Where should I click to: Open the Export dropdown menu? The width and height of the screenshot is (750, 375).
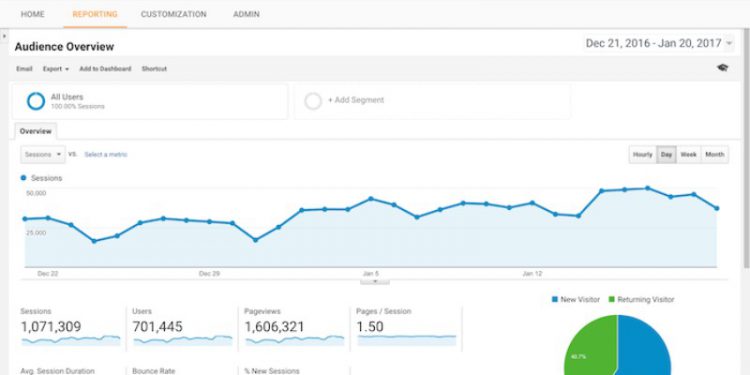(x=55, y=69)
